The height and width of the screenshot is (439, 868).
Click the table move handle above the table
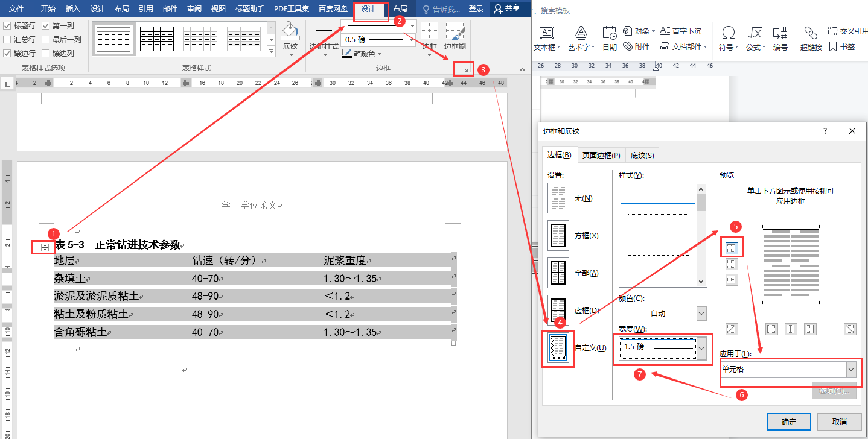pyautogui.click(x=45, y=247)
